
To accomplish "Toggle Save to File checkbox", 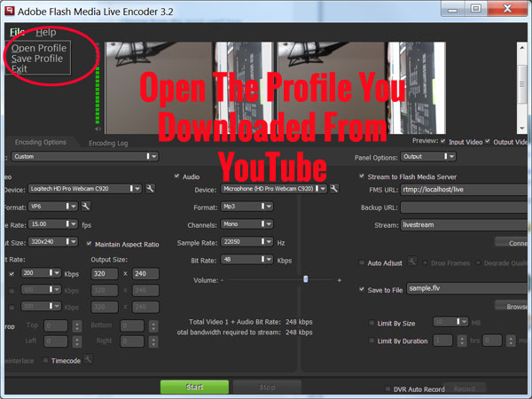I will point(362,289).
